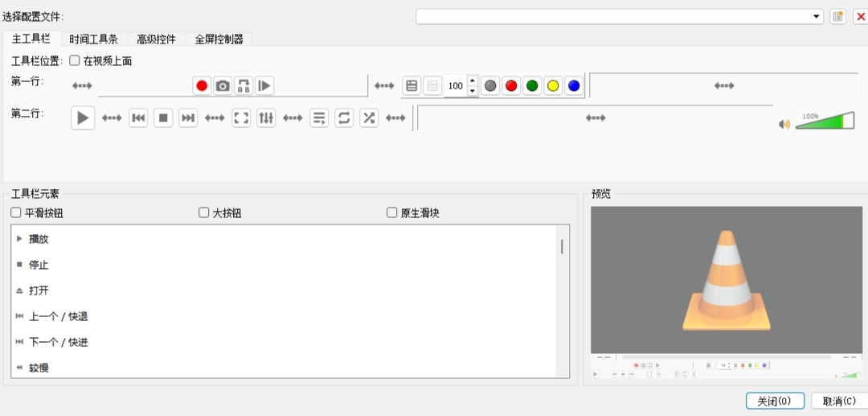Click the Stop square icon in second row

[x=163, y=118]
